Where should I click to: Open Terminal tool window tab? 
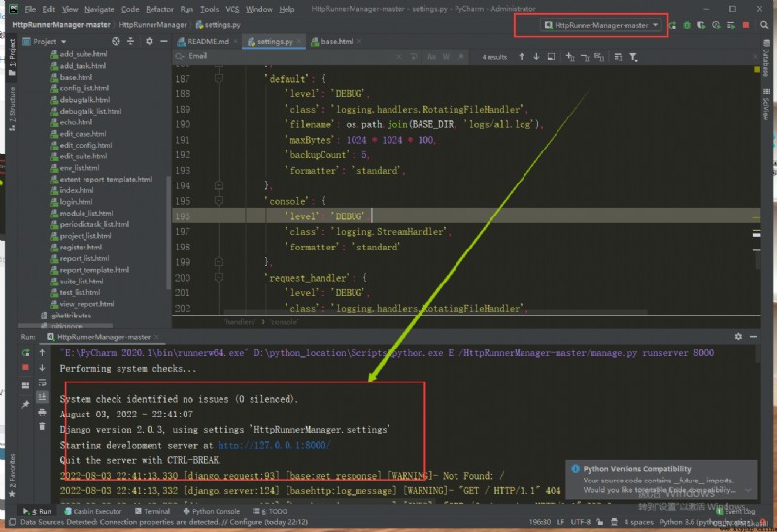tap(152, 511)
